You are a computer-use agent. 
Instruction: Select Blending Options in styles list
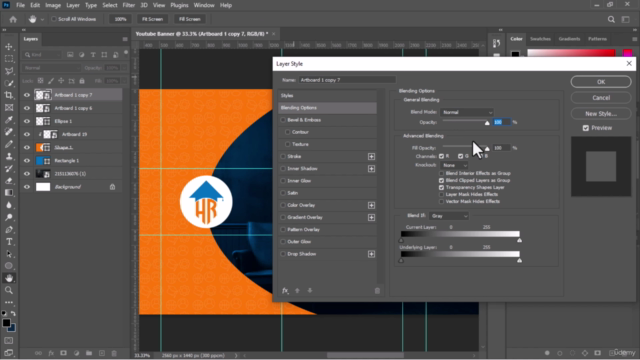point(327,108)
